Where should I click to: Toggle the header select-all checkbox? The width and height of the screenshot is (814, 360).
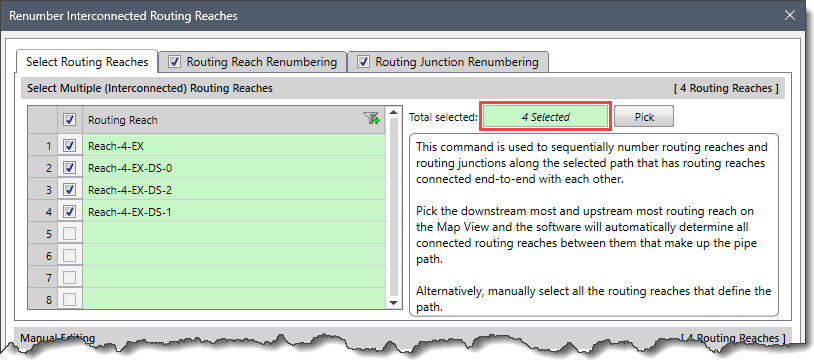pos(70,120)
